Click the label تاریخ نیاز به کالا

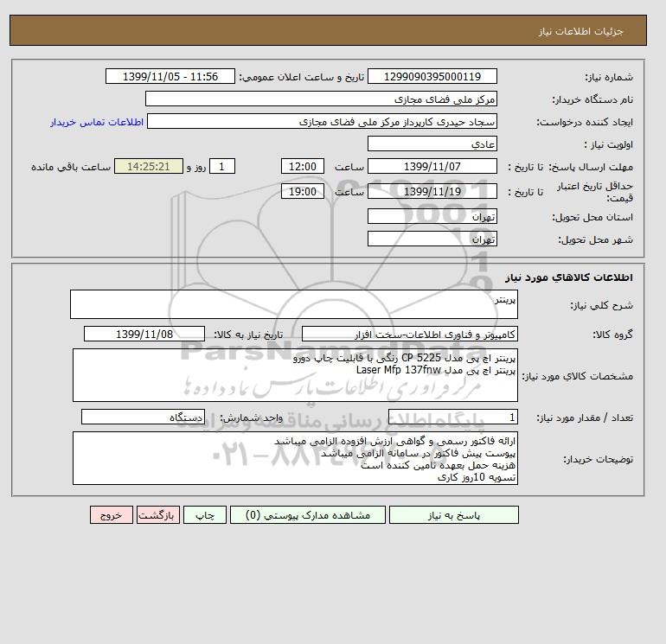click(x=248, y=335)
